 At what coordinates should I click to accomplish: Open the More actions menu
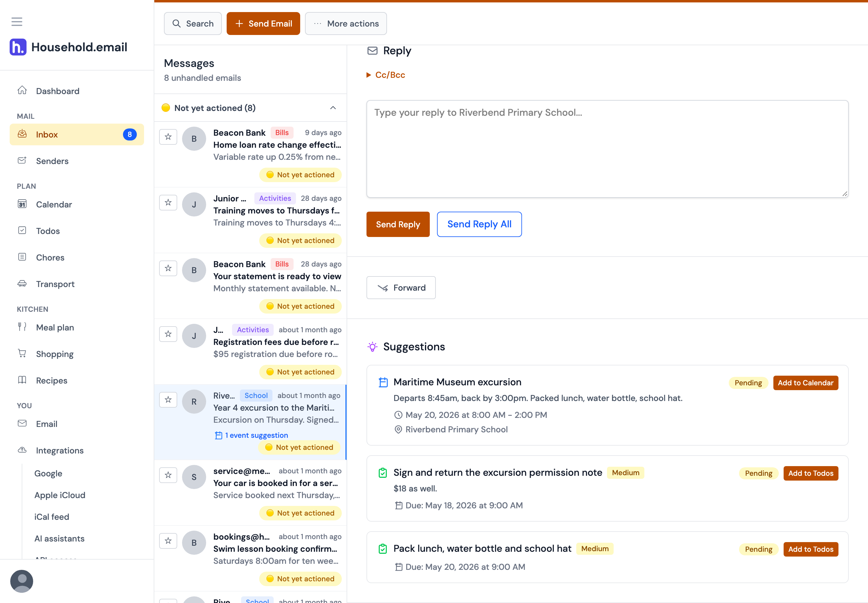pyautogui.click(x=346, y=24)
